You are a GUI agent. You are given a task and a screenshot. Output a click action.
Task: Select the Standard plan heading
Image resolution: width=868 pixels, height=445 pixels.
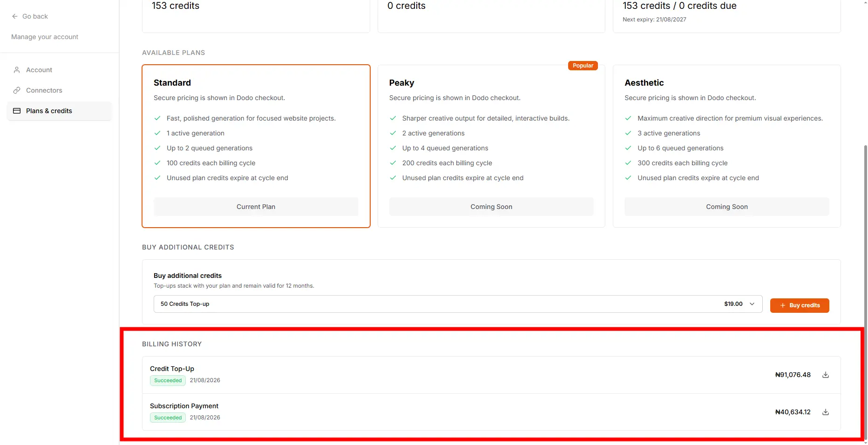(x=172, y=83)
